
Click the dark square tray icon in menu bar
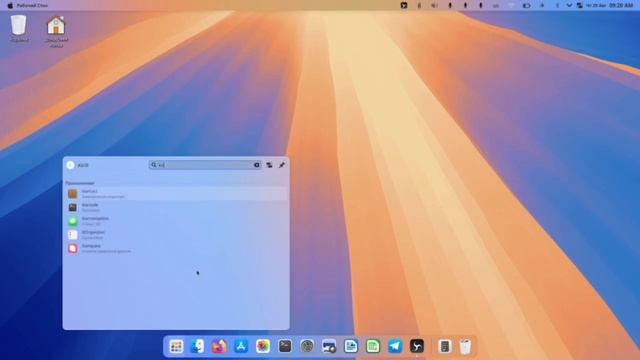click(404, 5)
